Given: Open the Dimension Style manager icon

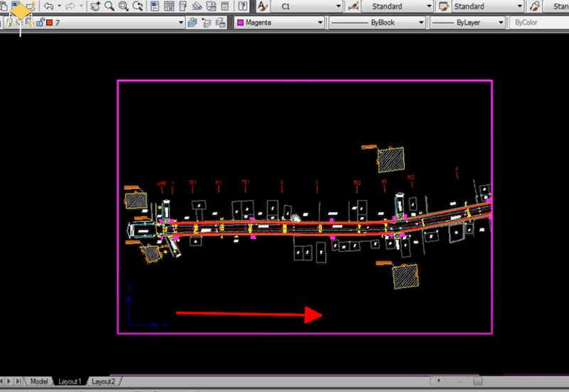Looking at the screenshot, I should (353, 6).
